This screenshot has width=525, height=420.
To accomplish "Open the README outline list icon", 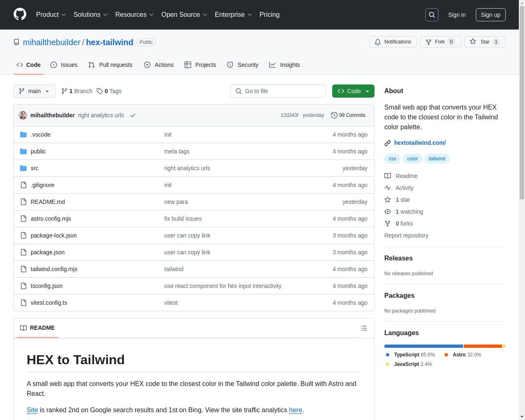I will click(363, 328).
